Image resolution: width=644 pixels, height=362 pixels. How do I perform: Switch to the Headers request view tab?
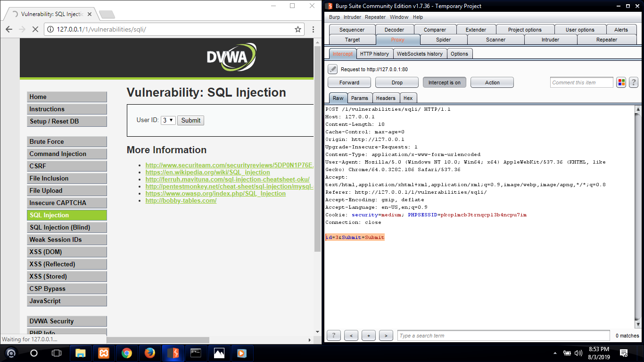[386, 98]
